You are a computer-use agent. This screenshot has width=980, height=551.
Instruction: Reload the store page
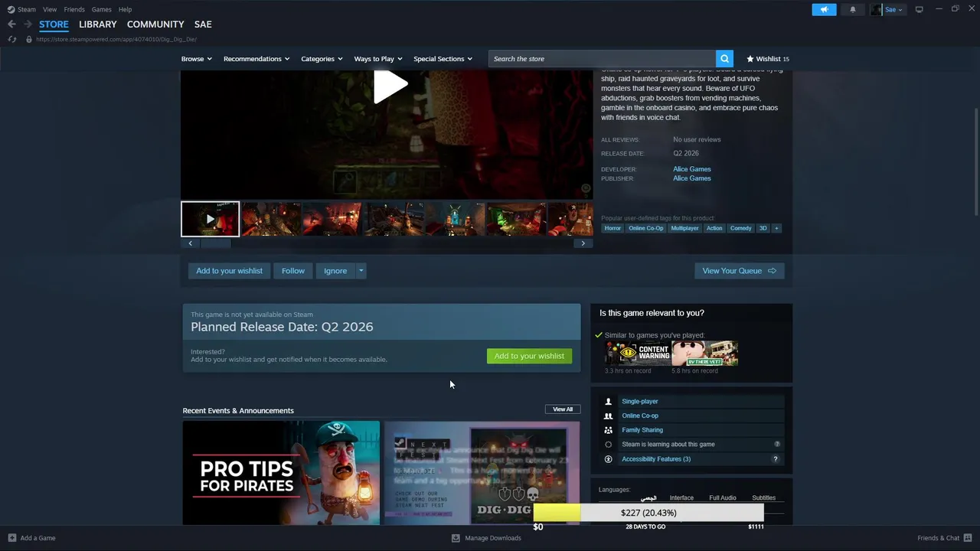click(x=11, y=39)
